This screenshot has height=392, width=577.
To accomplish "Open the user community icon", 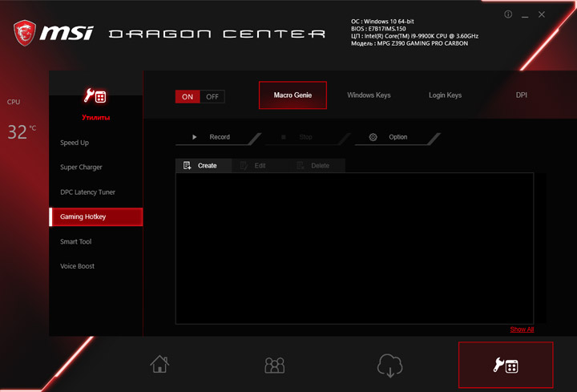I will tap(275, 365).
